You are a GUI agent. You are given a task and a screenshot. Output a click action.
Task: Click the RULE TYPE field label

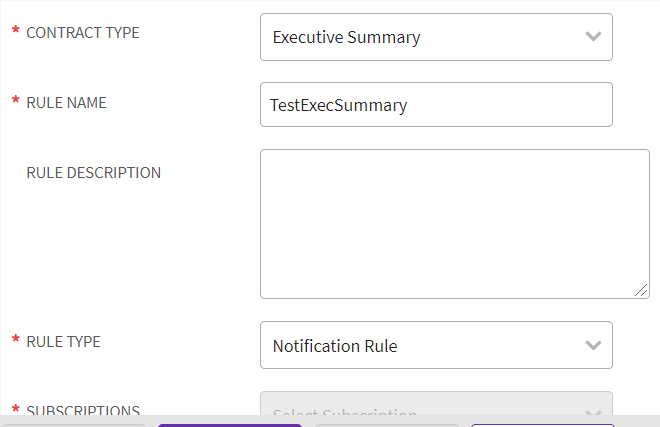pyautogui.click(x=63, y=342)
